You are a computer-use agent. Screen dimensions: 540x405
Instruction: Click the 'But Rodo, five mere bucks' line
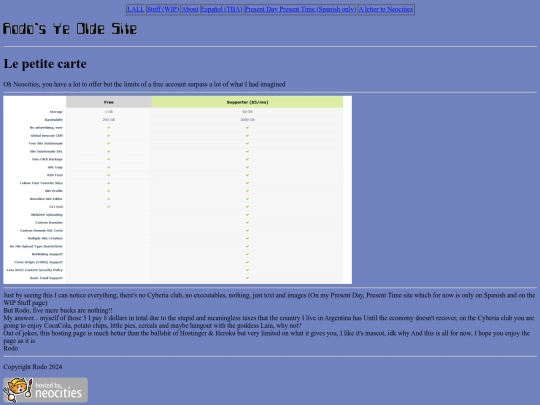[58, 310]
